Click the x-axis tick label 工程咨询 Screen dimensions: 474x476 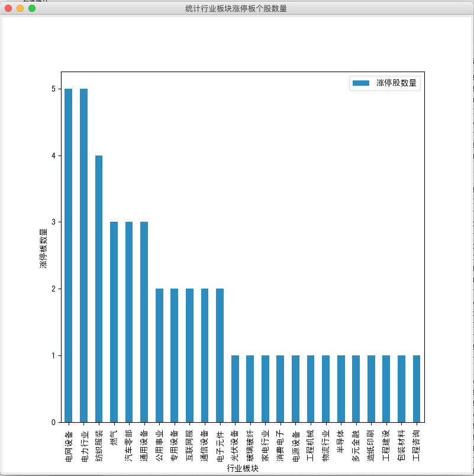pos(417,446)
